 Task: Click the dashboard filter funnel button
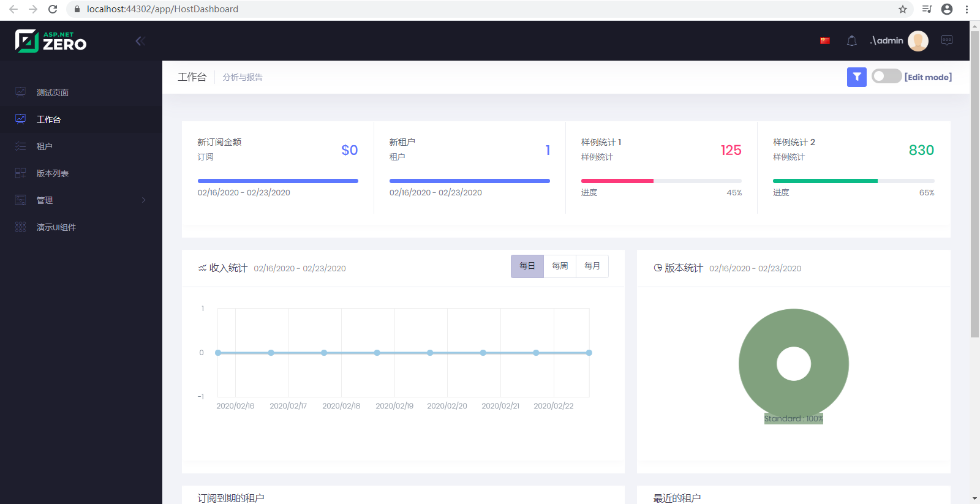857,77
